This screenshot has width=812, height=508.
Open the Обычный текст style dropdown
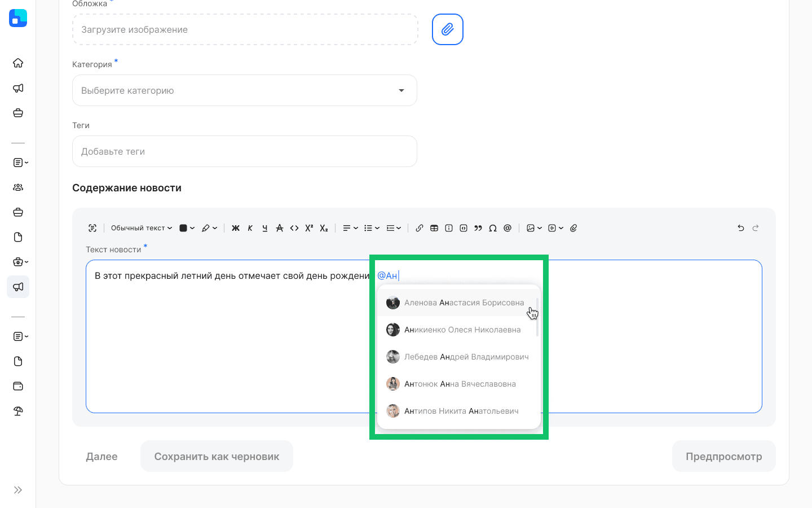[142, 228]
